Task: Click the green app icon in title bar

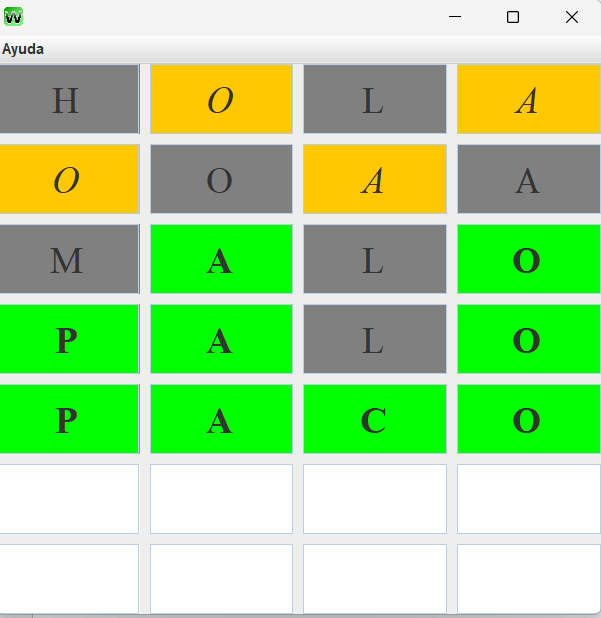Action: coord(14,16)
